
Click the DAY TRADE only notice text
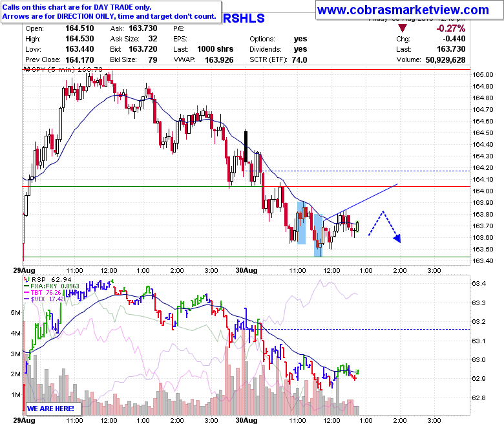click(77, 7)
